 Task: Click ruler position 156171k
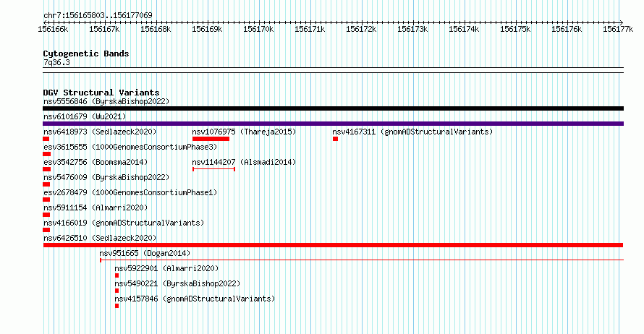click(x=310, y=29)
